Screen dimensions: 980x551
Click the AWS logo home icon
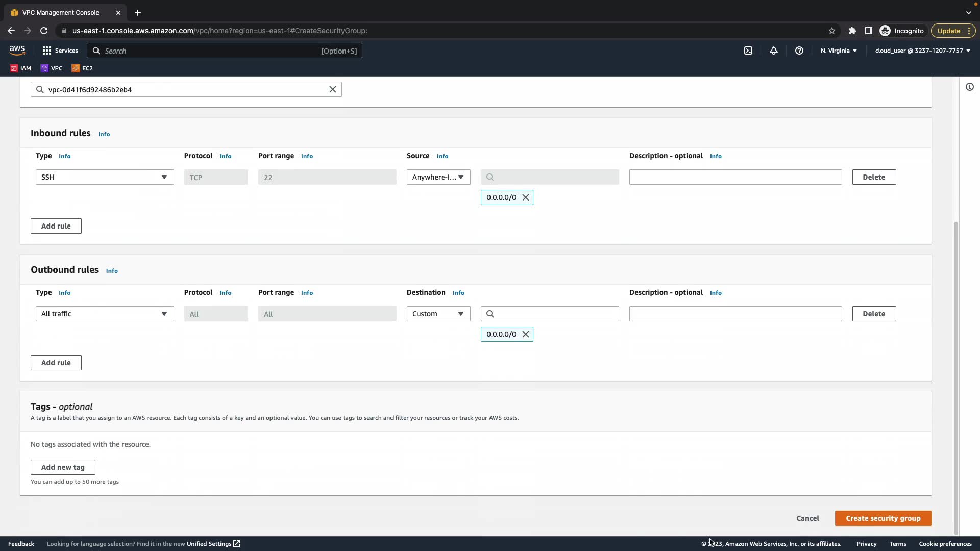[x=17, y=50]
